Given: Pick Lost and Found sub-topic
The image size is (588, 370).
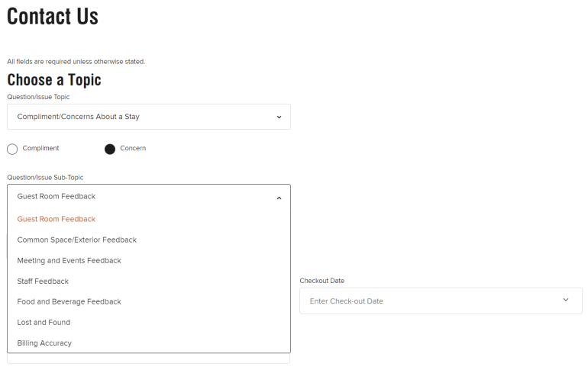Looking at the screenshot, I should tap(44, 322).
